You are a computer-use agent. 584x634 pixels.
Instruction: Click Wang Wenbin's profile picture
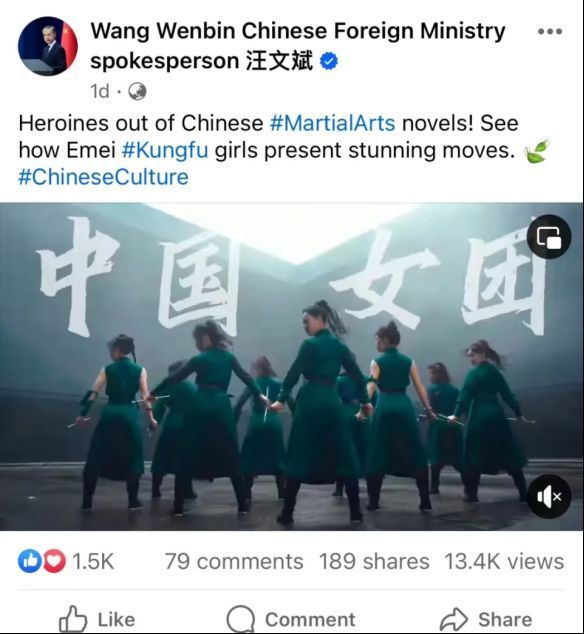point(48,46)
